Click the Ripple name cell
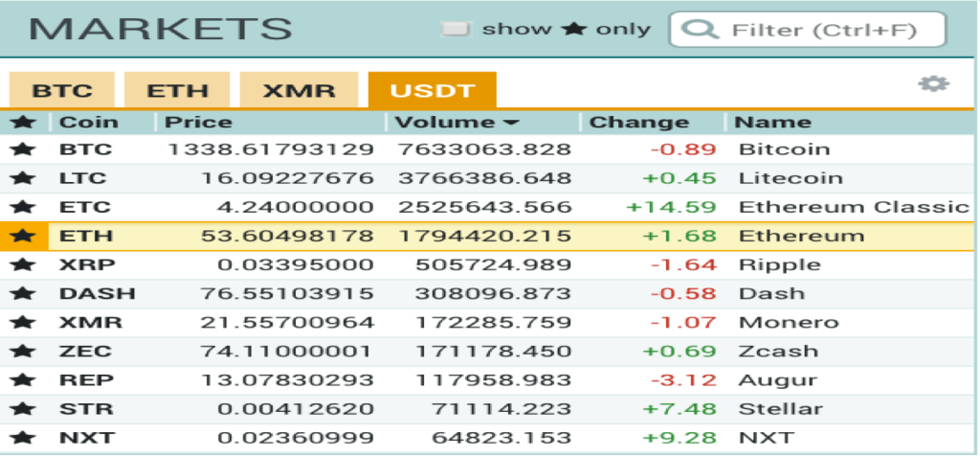Image resolution: width=980 pixels, height=457 pixels. pyautogui.click(x=779, y=264)
